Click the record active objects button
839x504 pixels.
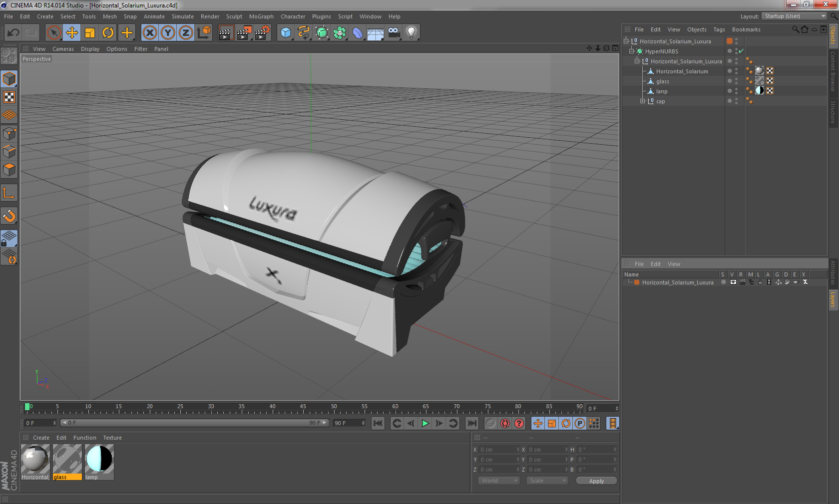click(491, 423)
